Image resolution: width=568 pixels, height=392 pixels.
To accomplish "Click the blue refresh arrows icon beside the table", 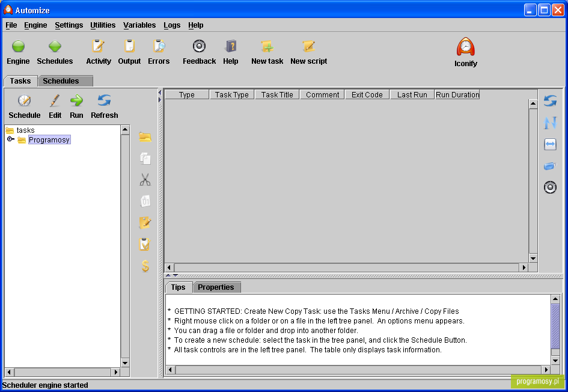I will coord(550,101).
